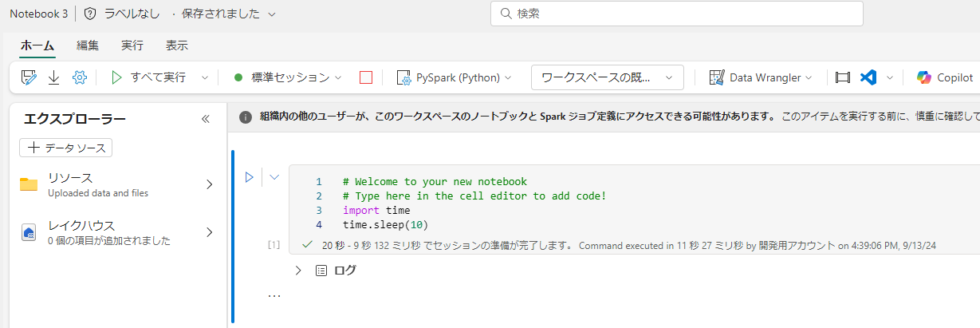This screenshot has width=980, height=328.
Task: Collapse the エクスプローラー panel
Action: 205,119
